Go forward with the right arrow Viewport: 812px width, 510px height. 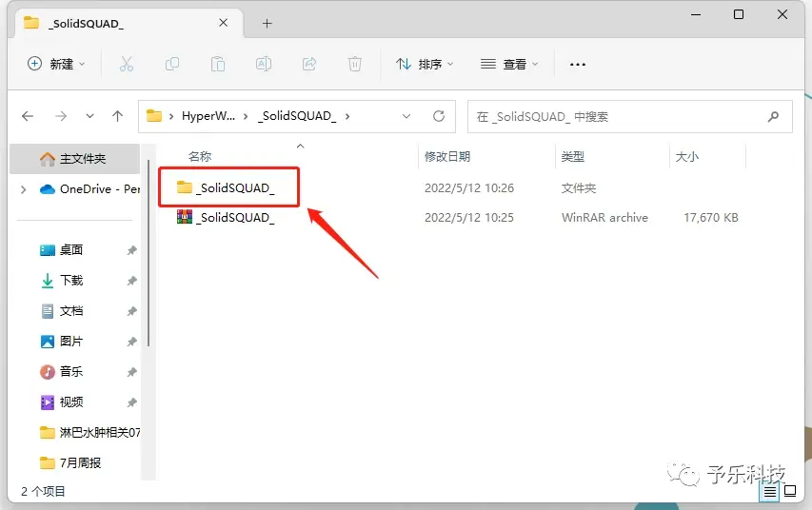[61, 116]
